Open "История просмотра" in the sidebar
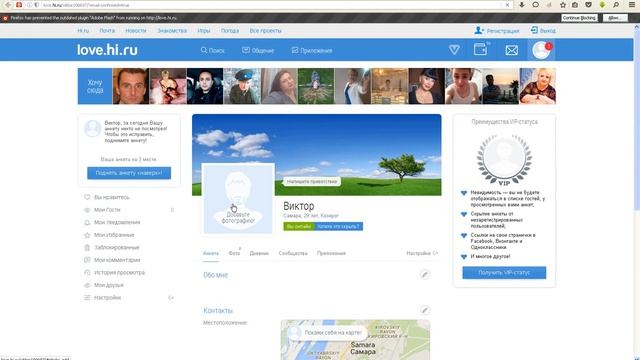This screenshot has width=640, height=360. click(119, 273)
